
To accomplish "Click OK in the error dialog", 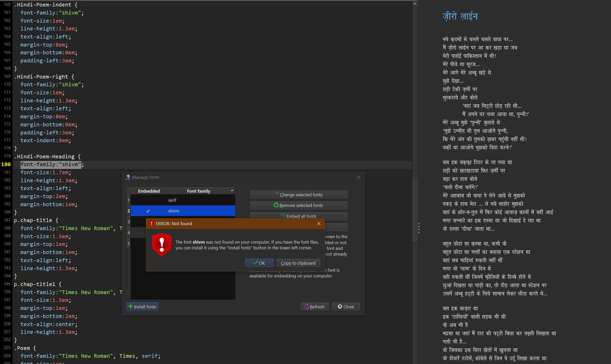I will click(259, 263).
